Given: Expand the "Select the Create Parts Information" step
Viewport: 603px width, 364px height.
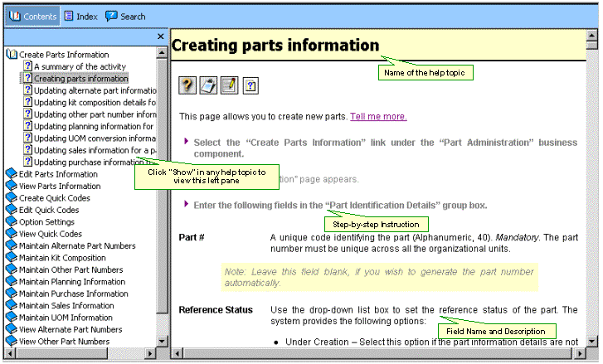Looking at the screenshot, I should 187,141.
